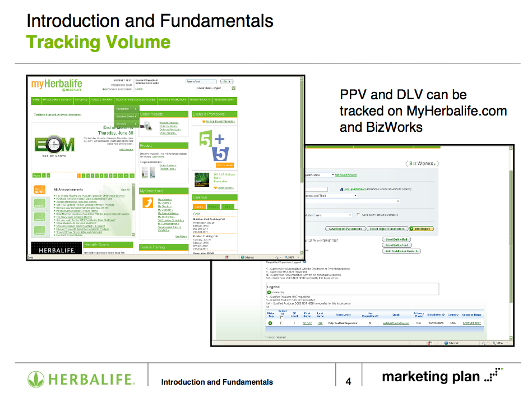Click the announcements list scroll-down arrow
This screenshot has height=397, width=532.
(x=133, y=234)
